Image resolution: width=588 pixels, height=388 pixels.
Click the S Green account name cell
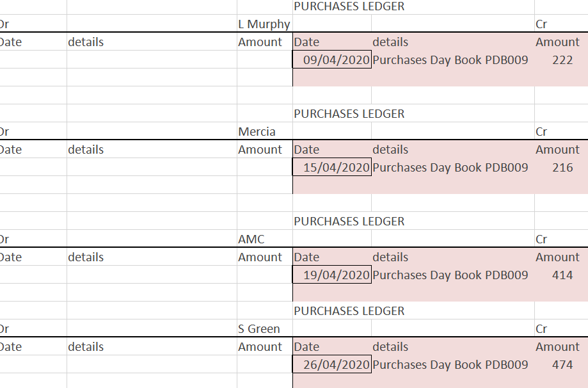coord(259,329)
